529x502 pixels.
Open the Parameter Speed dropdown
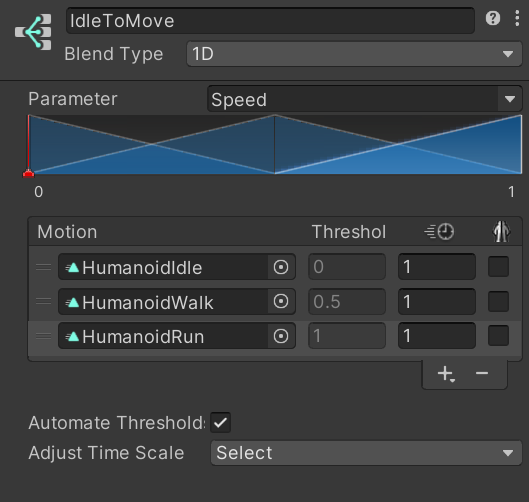365,99
